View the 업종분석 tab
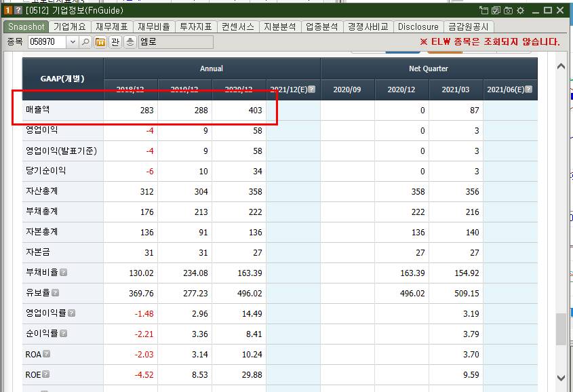Viewport: 573px width, 392px height. click(322, 26)
